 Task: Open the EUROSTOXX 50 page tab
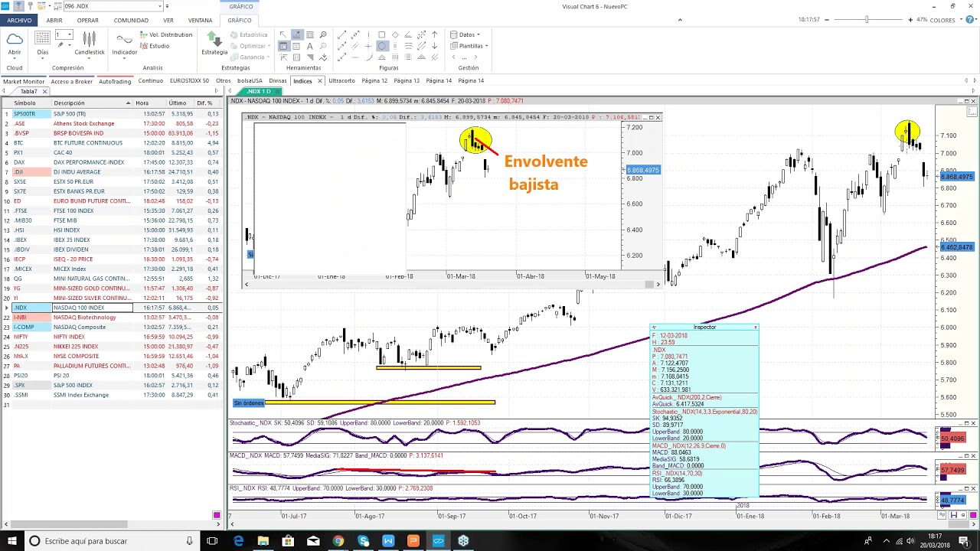click(x=189, y=80)
